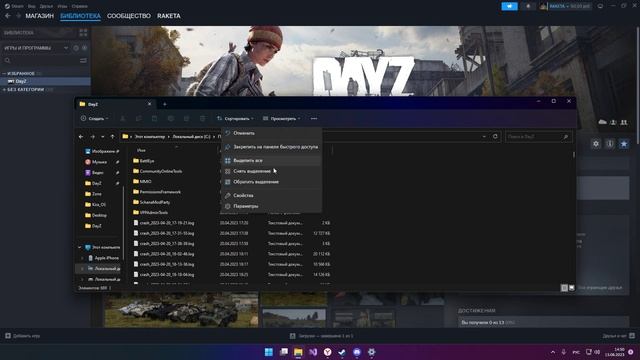Choose Свойства in the Explorer menu
Viewport: 640px width, 360px height.
click(271, 196)
